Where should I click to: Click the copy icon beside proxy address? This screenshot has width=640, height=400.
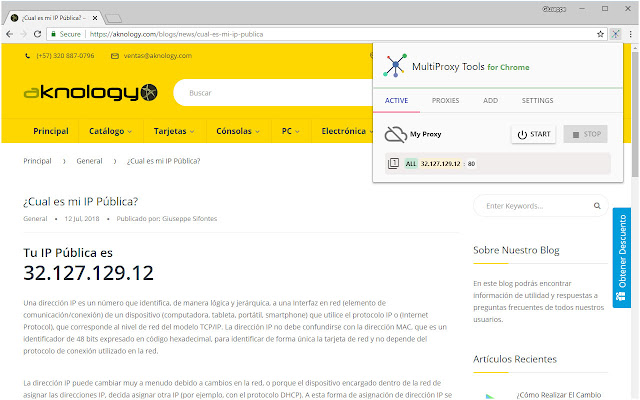tap(393, 164)
